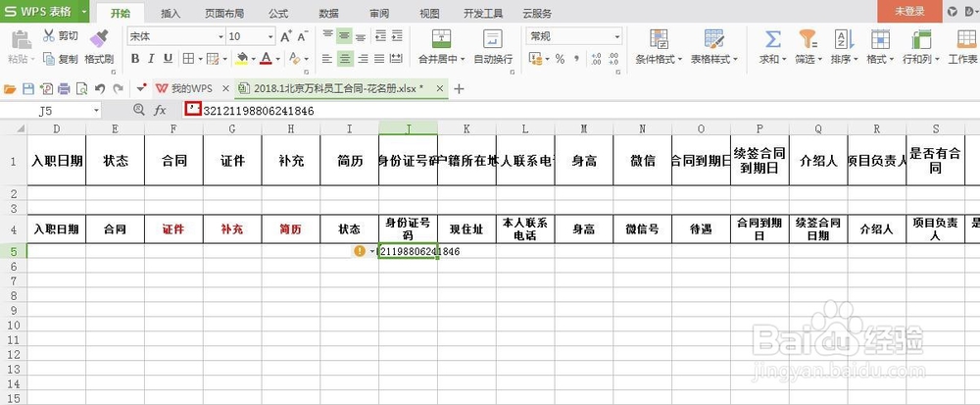
Task: Decrease font size with A- icon
Action: pos(303,37)
